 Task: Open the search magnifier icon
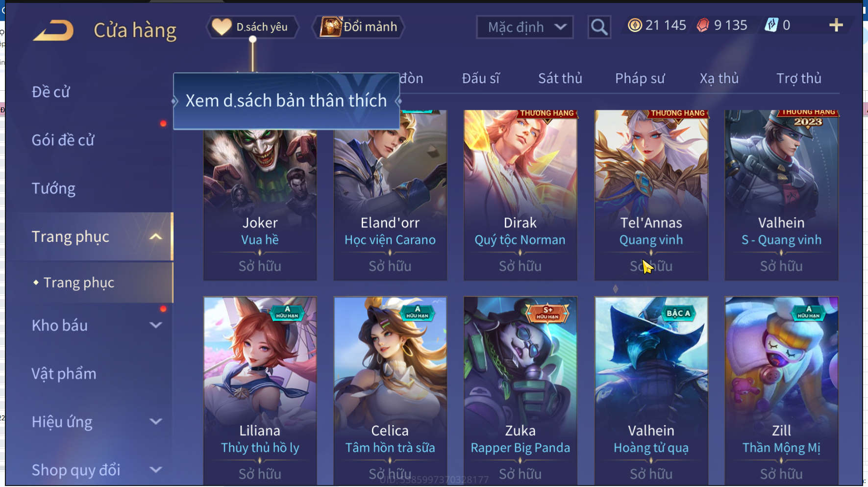pos(599,27)
